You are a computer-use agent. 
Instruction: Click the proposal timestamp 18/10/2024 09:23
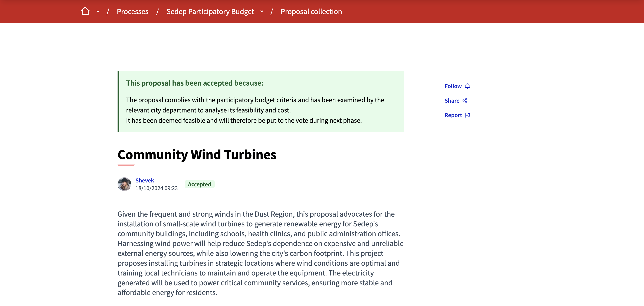(x=156, y=188)
